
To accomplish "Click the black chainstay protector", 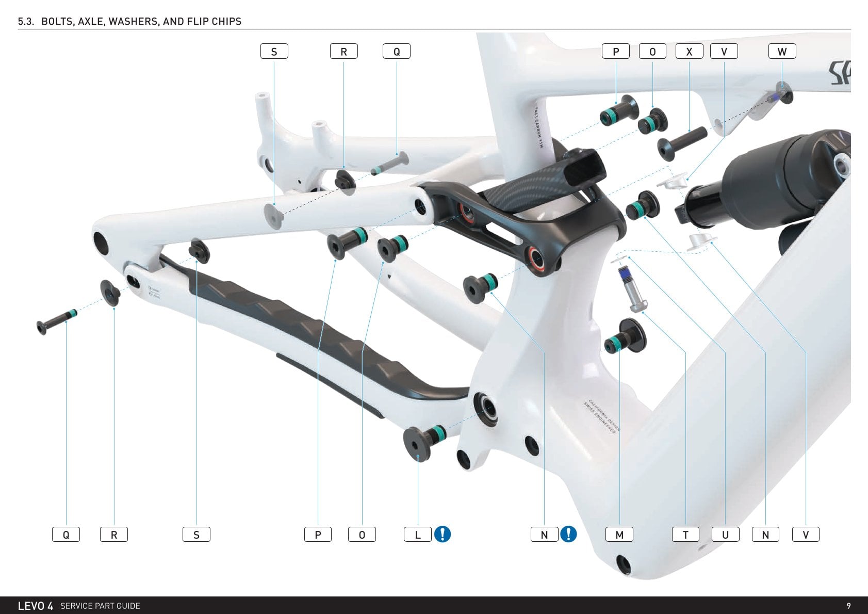I will pyautogui.click(x=320, y=330).
